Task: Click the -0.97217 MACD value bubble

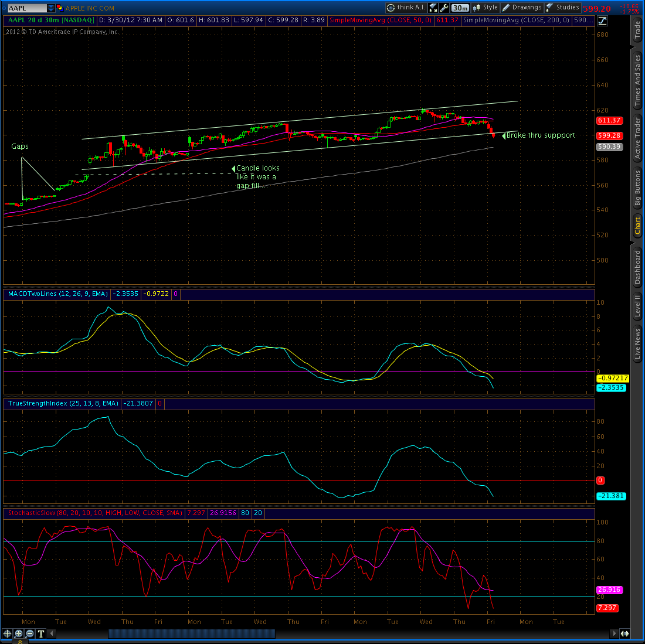Action: [613, 378]
